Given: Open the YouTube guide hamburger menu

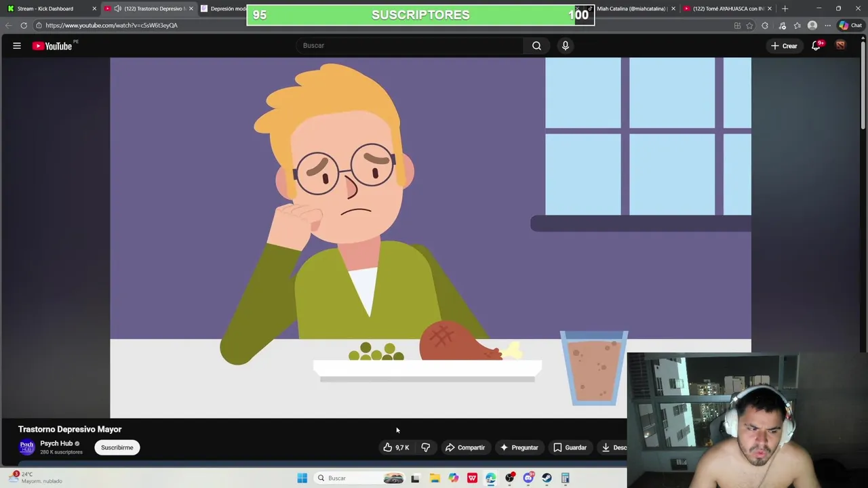Looking at the screenshot, I should click(17, 45).
